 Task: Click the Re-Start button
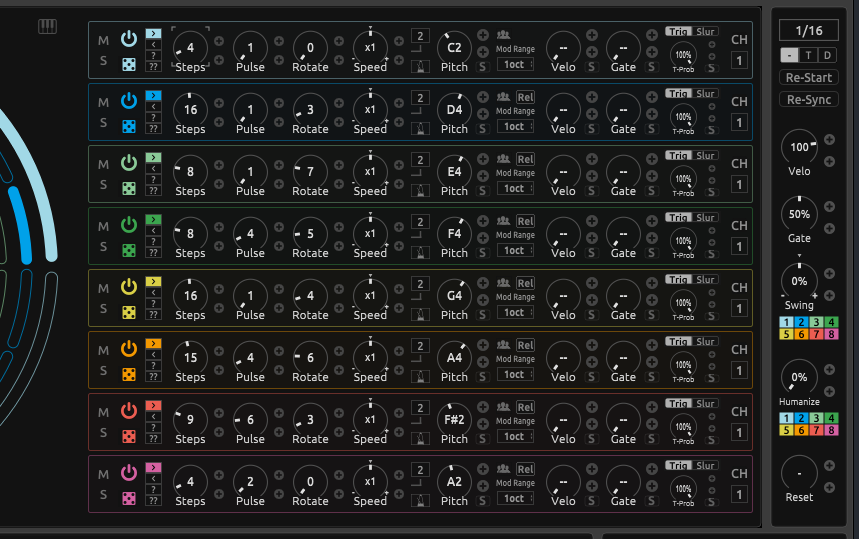click(x=808, y=78)
